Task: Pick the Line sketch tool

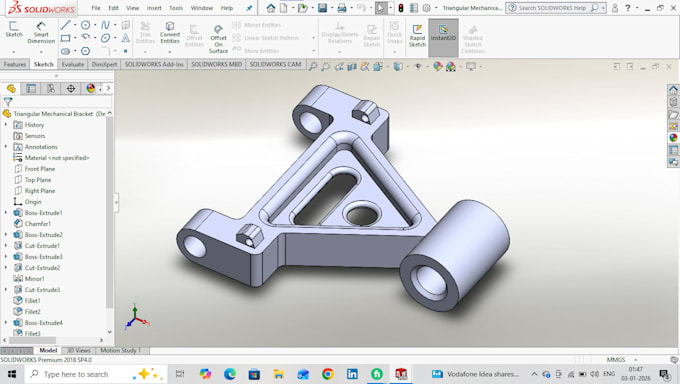Action: 65,25
